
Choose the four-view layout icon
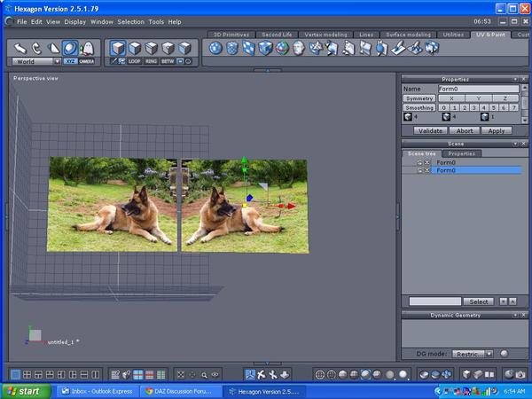coord(27,374)
